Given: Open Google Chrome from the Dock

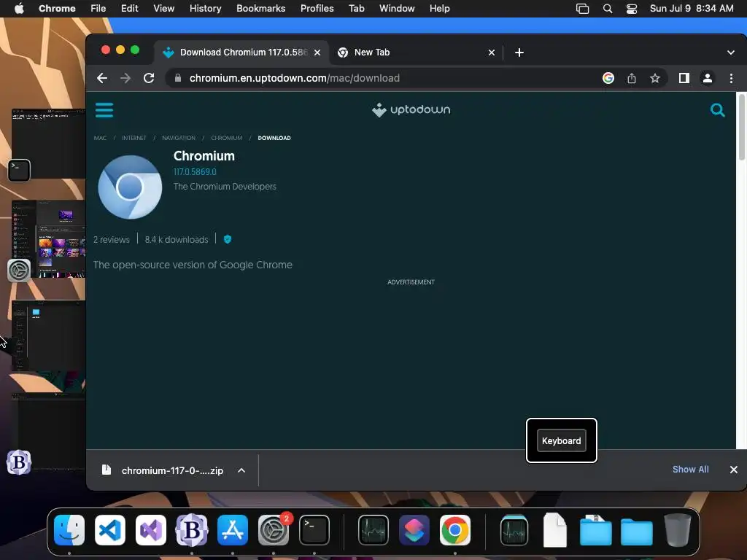Looking at the screenshot, I should click(455, 530).
